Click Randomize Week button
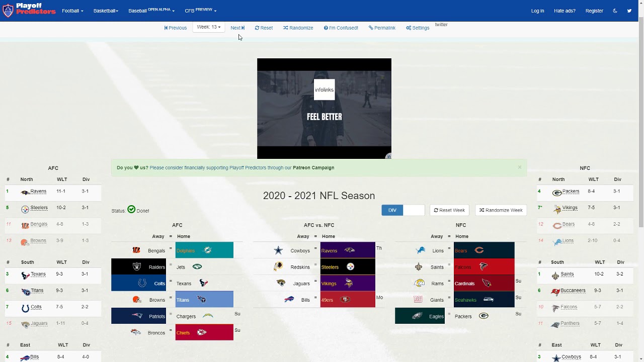Viewport: 644px width, 362px height. coord(501,210)
